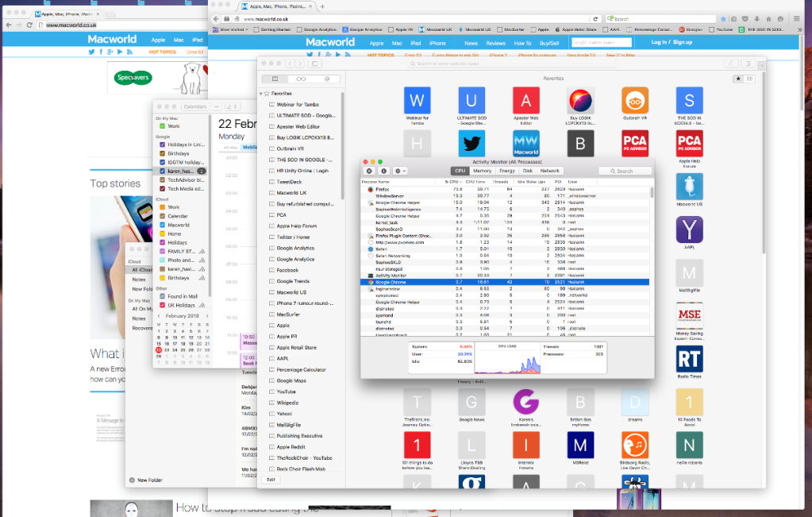Image resolution: width=812 pixels, height=517 pixels.
Task: Open the MSRelat dark blue M tile
Action: tap(580, 445)
